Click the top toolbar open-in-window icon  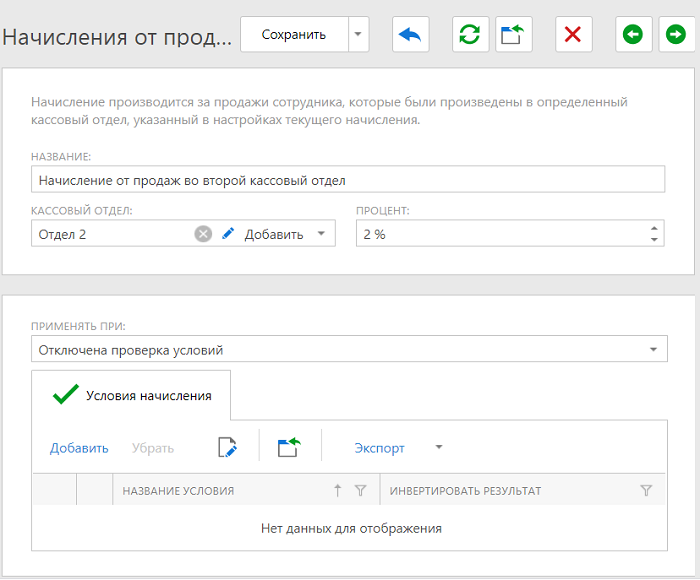point(513,34)
